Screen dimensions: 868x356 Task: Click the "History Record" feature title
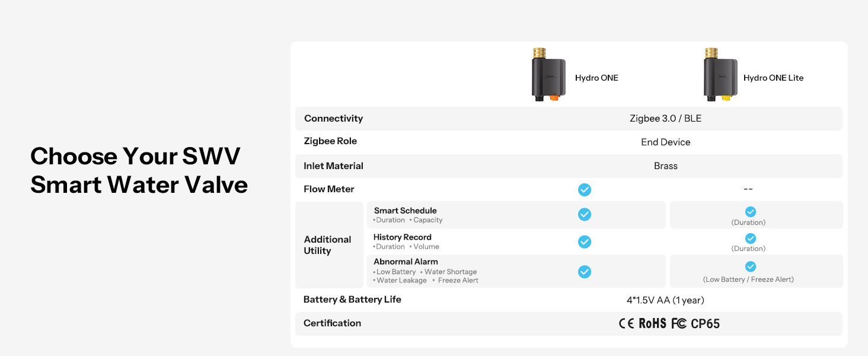(x=403, y=237)
